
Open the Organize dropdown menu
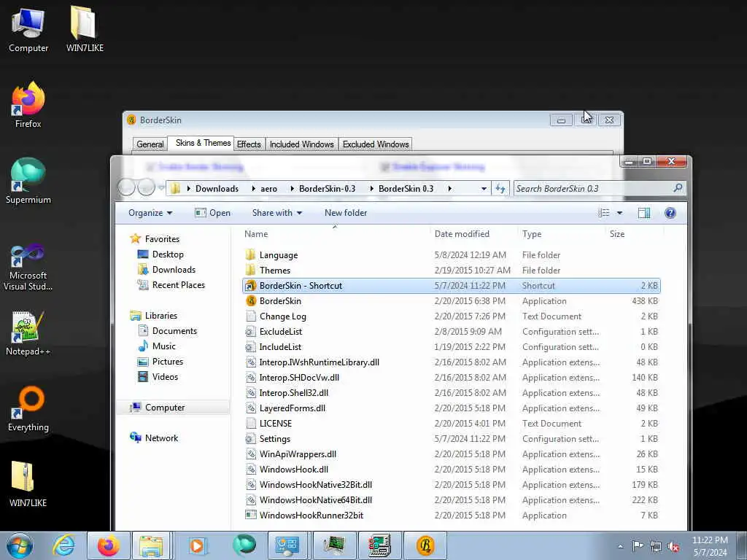150,213
